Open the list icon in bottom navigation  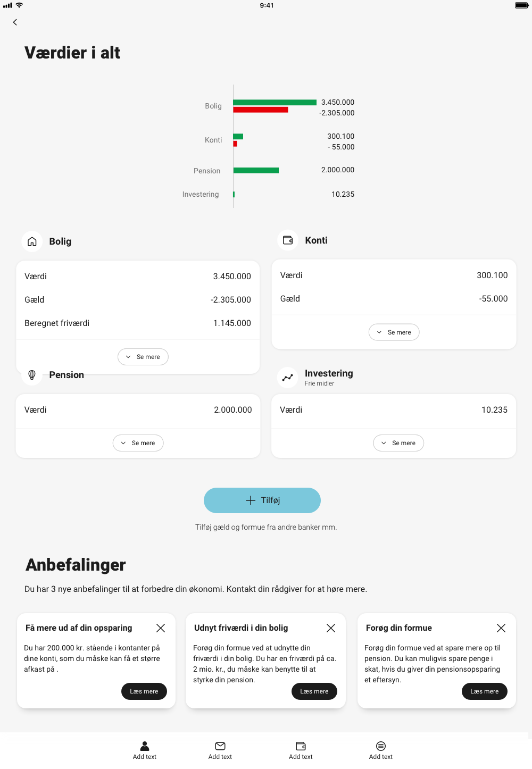tap(381, 746)
